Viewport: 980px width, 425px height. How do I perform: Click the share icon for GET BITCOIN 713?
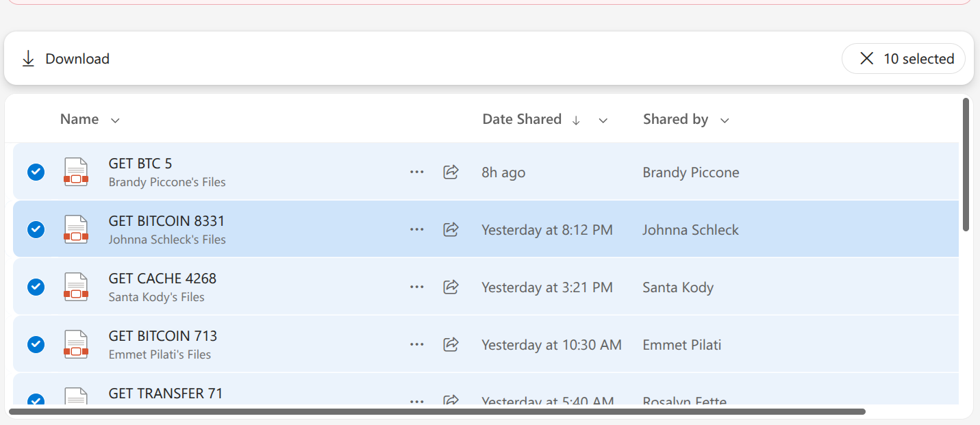[x=451, y=344]
